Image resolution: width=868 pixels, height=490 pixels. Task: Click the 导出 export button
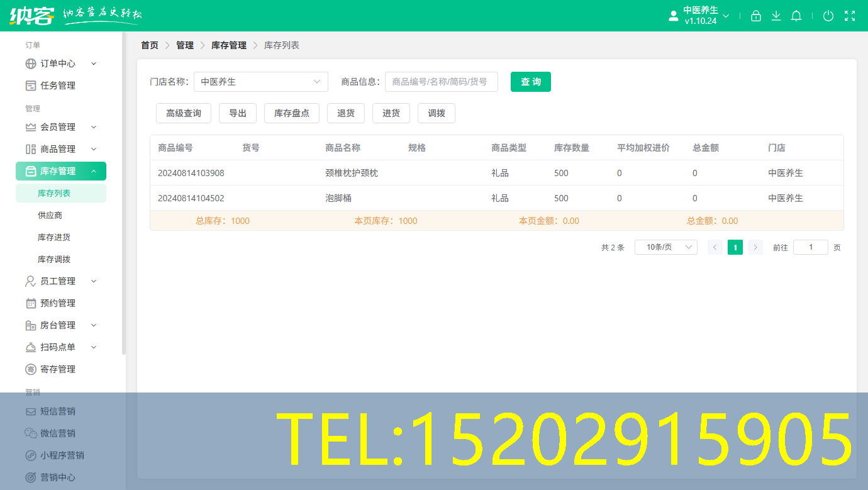(237, 113)
